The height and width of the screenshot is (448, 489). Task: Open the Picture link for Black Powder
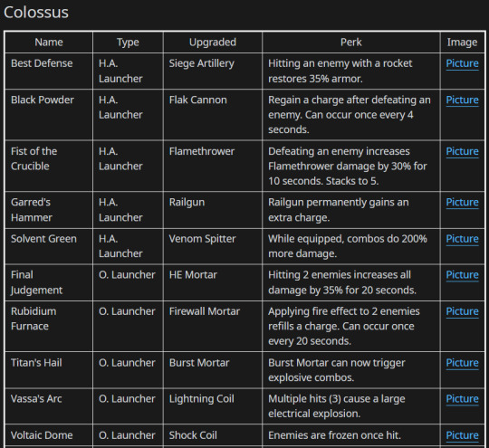[x=462, y=100]
